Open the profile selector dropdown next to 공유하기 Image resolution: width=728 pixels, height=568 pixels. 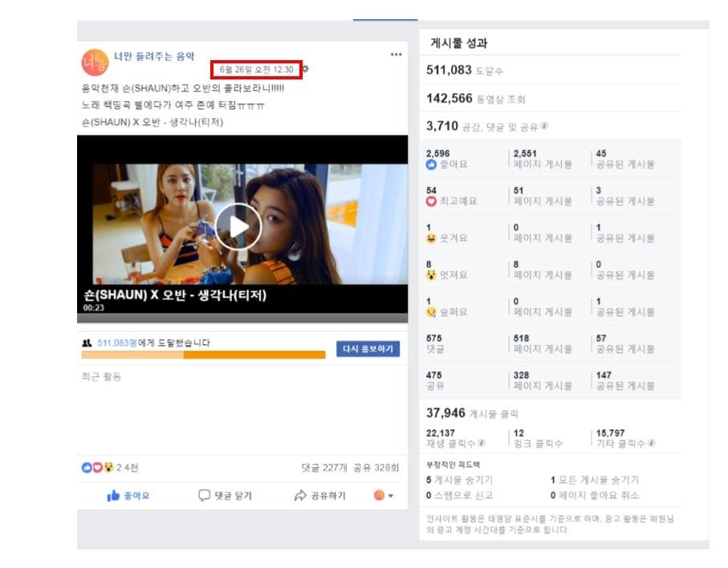pyautogui.click(x=384, y=496)
